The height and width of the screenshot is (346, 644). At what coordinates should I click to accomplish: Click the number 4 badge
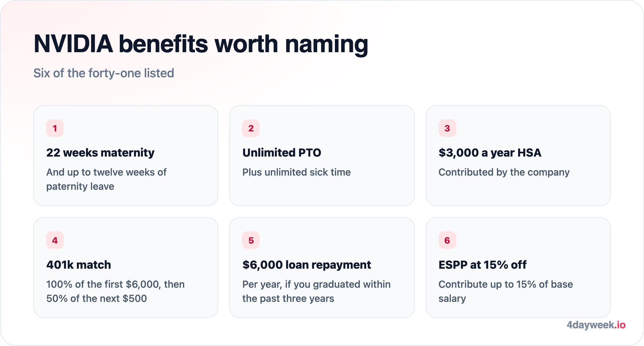[55, 240]
